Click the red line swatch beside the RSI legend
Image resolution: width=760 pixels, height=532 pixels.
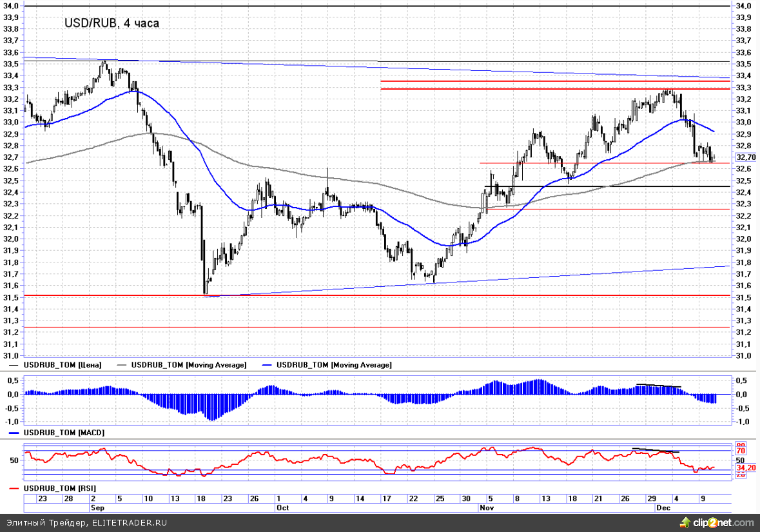[x=14, y=488]
